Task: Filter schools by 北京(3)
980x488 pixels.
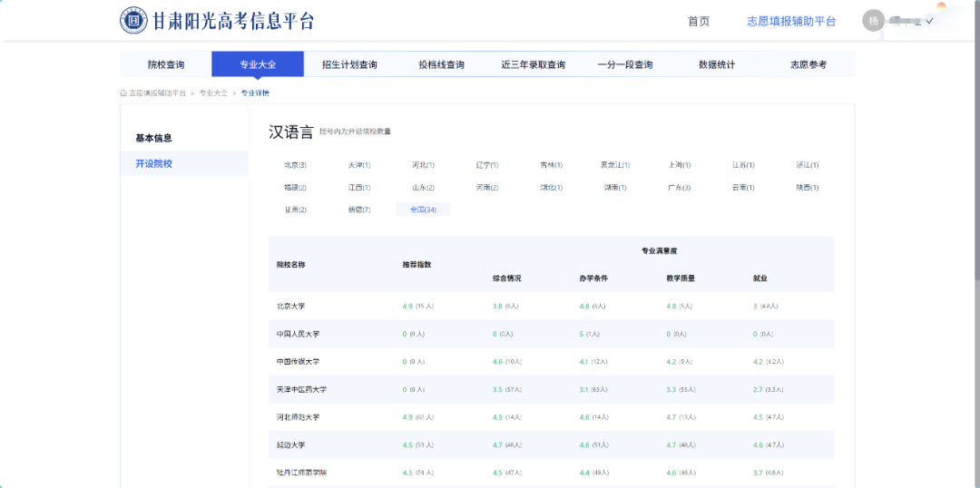Action: pyautogui.click(x=295, y=165)
